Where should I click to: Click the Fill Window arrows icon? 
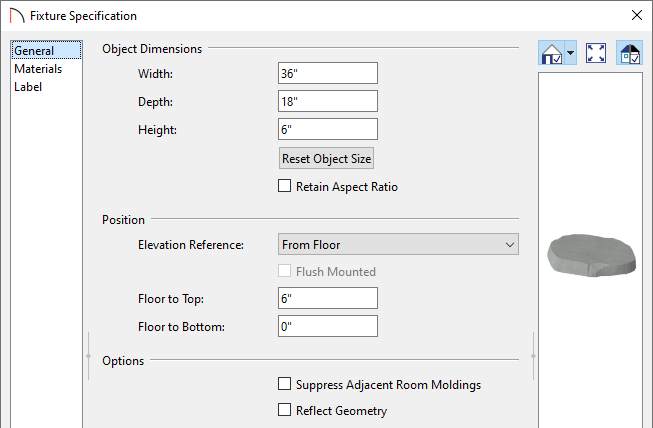point(596,53)
